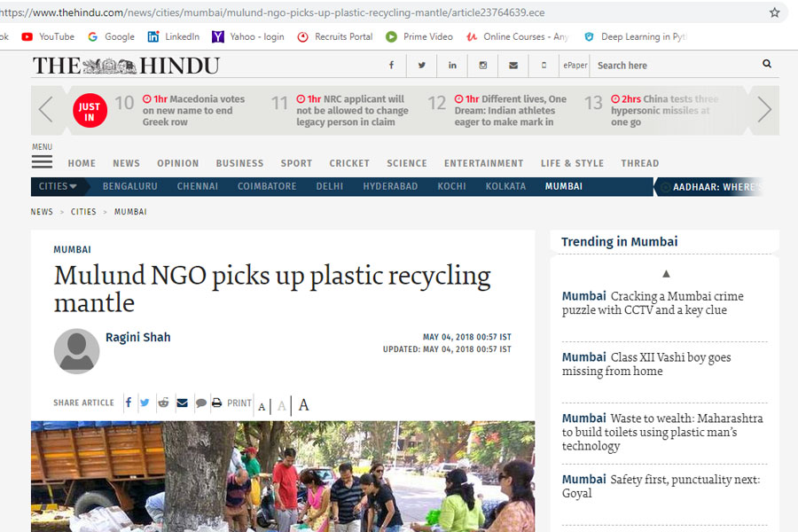Image resolution: width=798 pixels, height=532 pixels.
Task: Open the author Ragini Shah link
Action: tap(138, 337)
